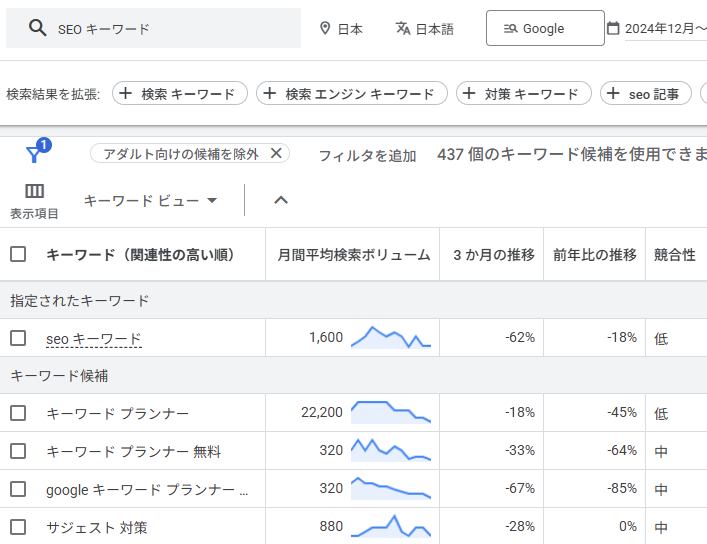
Task: Sort by キーワード（関連性の高い順） column header
Action: coord(141,255)
